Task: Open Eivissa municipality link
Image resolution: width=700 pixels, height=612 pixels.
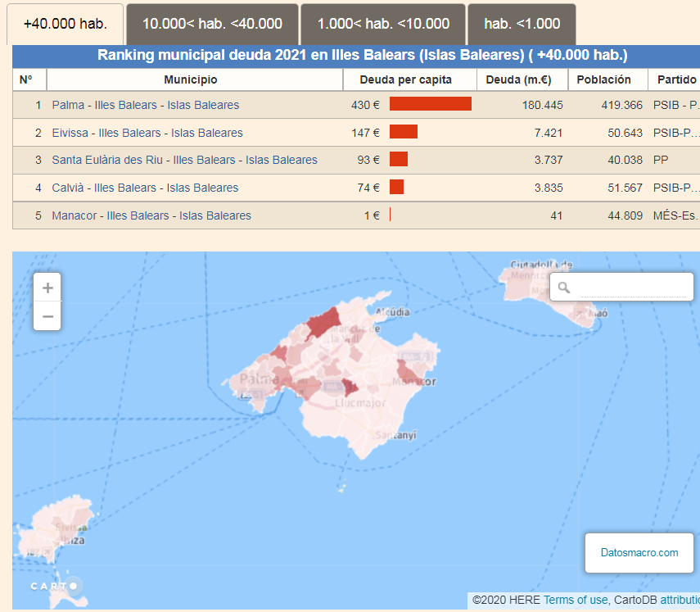Action: point(147,133)
